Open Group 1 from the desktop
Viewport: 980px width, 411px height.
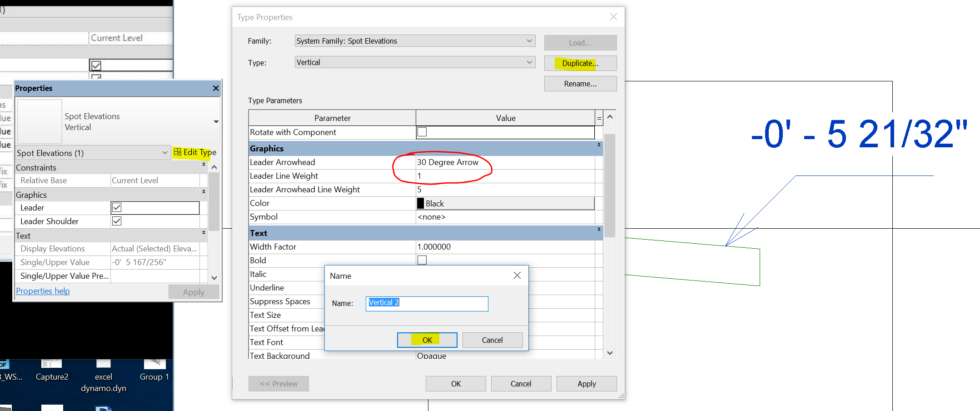coord(154,364)
